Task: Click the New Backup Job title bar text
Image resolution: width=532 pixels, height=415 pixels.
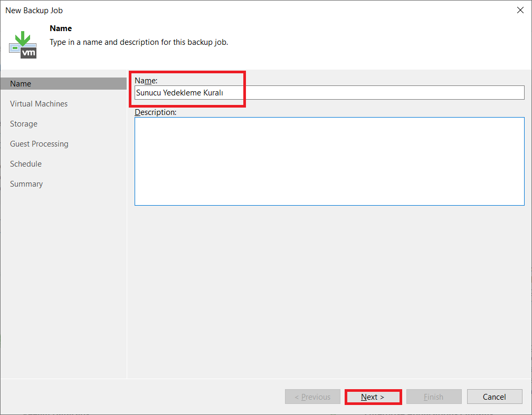Action: 34,11
